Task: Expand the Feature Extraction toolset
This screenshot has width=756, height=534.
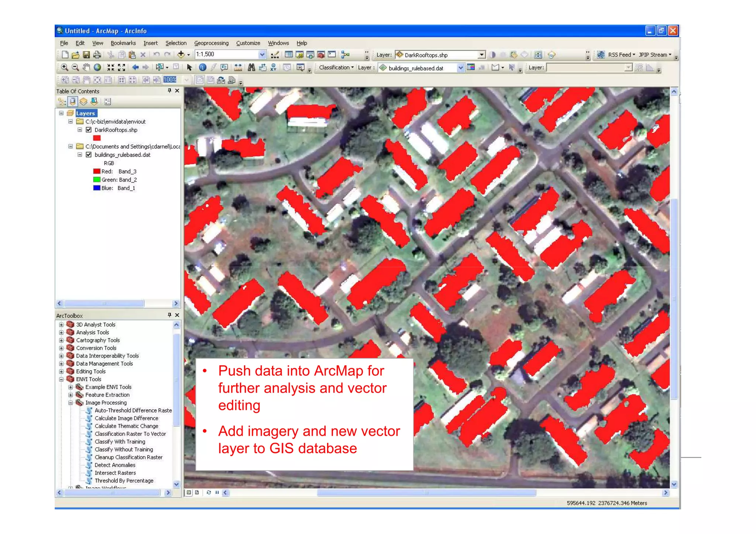Action: (71, 395)
